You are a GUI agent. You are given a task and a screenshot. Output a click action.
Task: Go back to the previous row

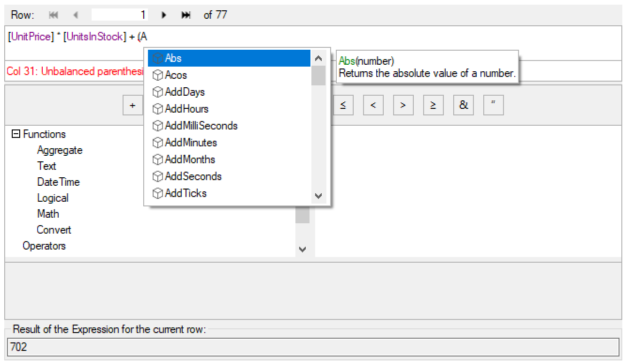click(x=76, y=15)
